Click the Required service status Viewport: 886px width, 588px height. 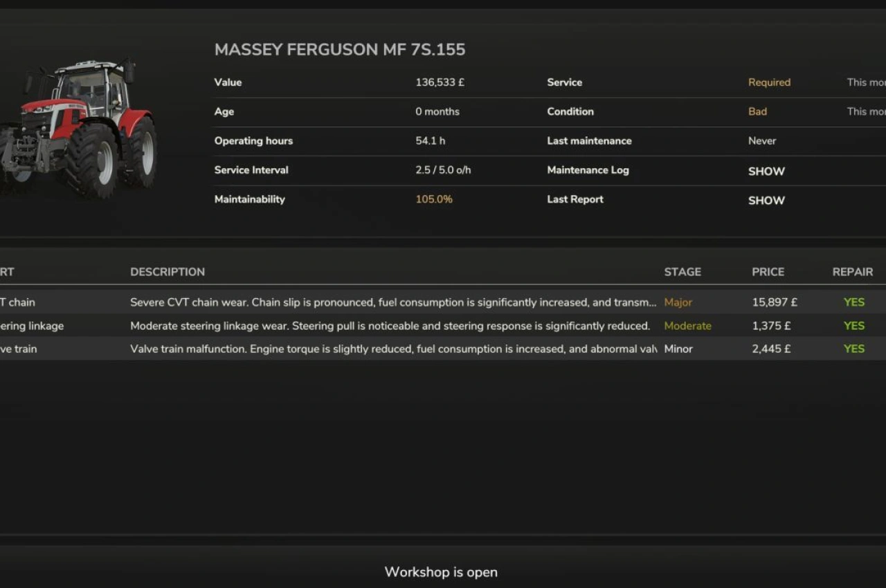(769, 82)
